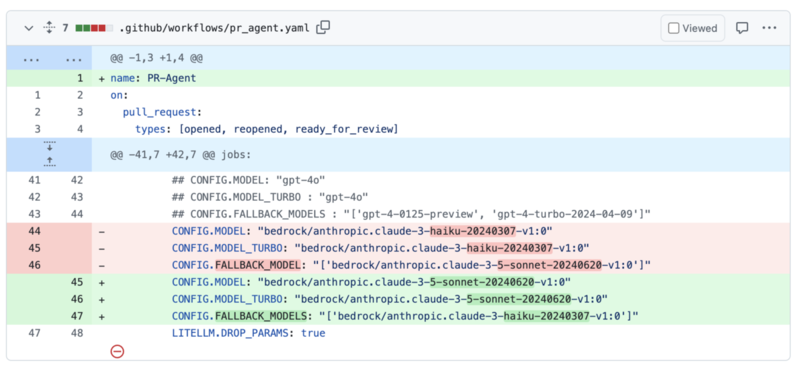Click comment line '## CONFIG.MODEL_TURBO : "gpt-4o"'
The width and height of the screenshot is (800, 374).
[270, 197]
